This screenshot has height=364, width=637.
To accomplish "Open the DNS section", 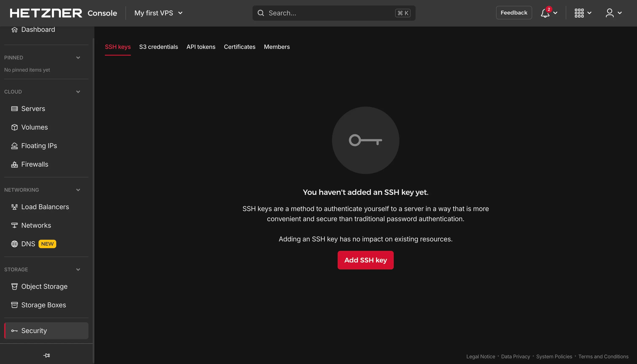I will pyautogui.click(x=28, y=244).
